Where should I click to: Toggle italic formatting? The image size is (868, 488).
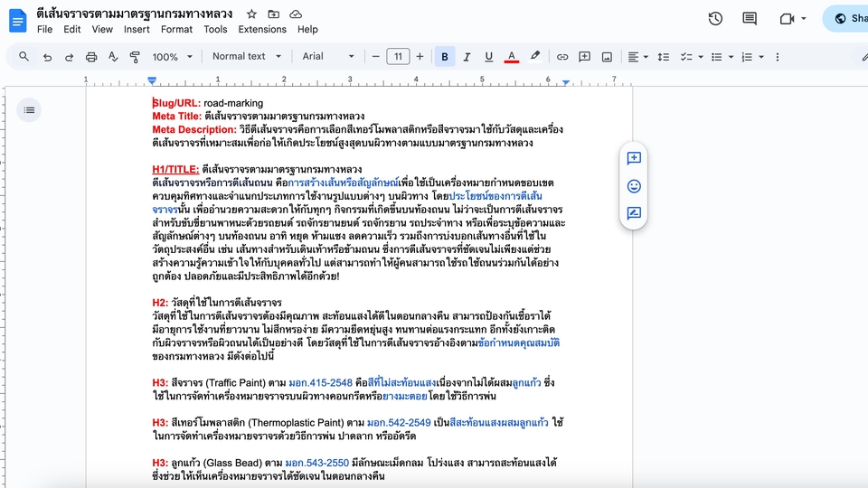coord(467,56)
